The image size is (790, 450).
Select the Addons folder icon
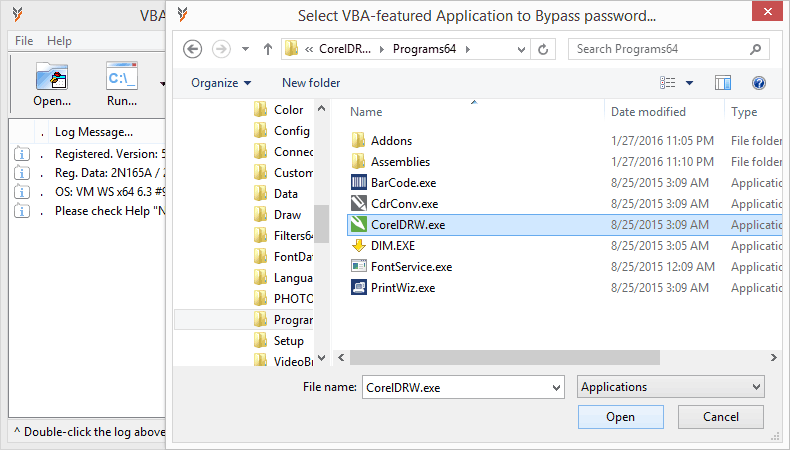[x=359, y=141]
